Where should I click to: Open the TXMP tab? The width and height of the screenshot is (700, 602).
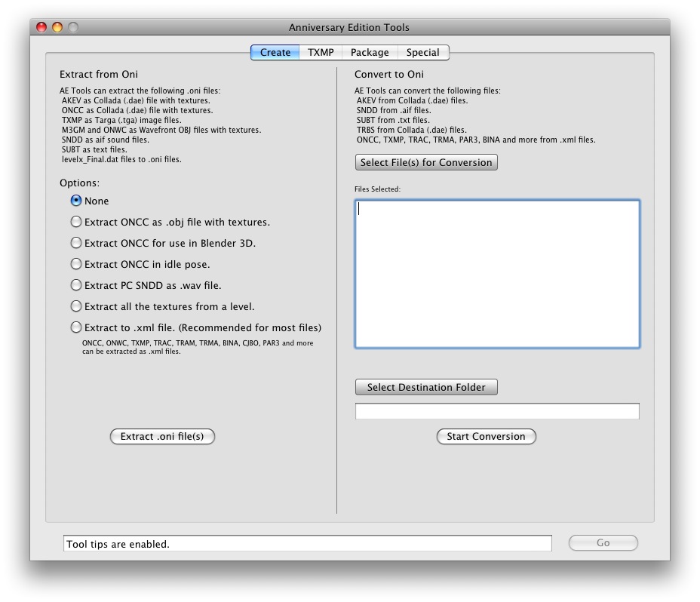pyautogui.click(x=321, y=52)
